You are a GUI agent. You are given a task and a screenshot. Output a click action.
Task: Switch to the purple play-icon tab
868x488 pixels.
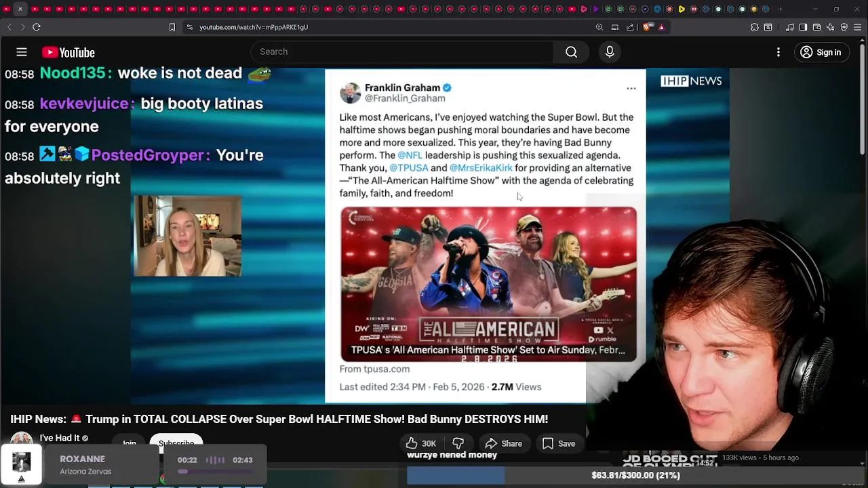596,9
